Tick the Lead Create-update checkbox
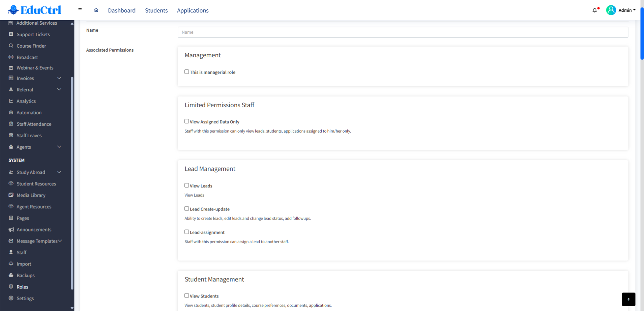The width and height of the screenshot is (644, 311). tap(187, 209)
